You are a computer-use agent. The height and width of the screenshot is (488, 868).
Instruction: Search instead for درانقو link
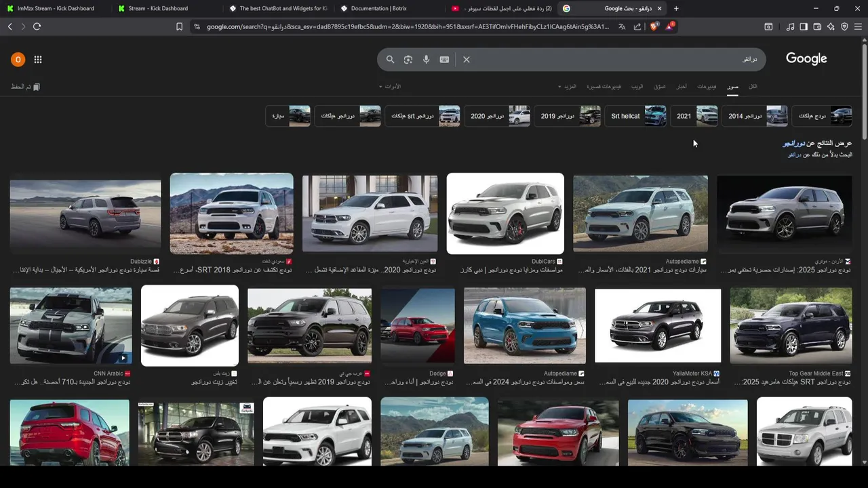pyautogui.click(x=795, y=155)
